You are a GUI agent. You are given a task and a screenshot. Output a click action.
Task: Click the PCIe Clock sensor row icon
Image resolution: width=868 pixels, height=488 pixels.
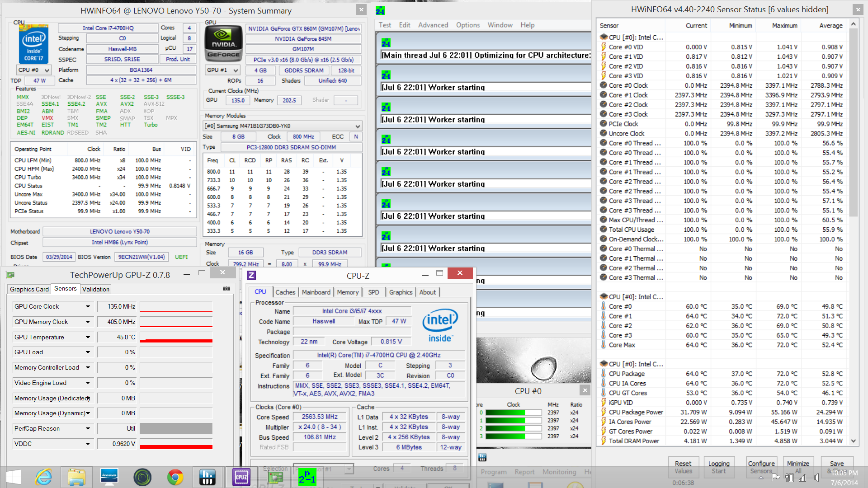click(604, 124)
